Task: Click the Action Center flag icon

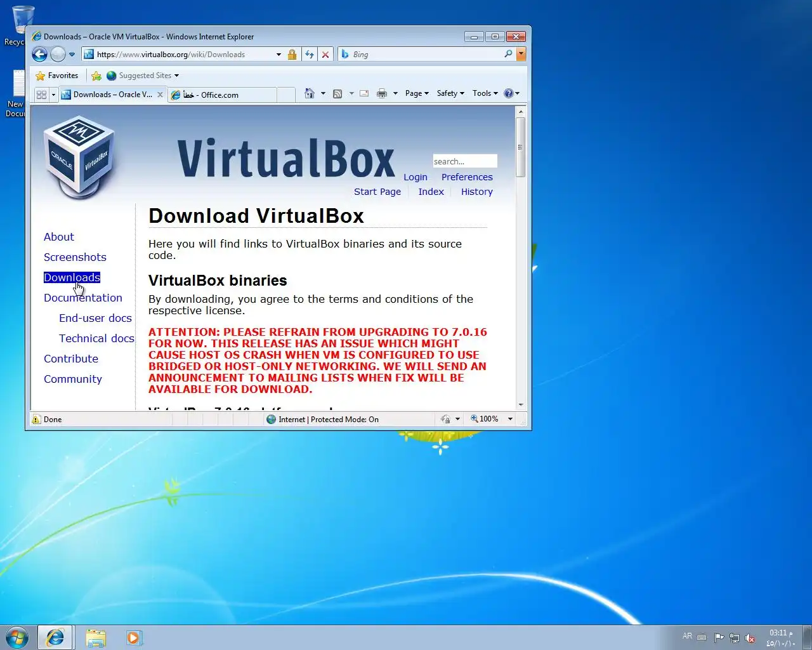Action: [x=719, y=638]
